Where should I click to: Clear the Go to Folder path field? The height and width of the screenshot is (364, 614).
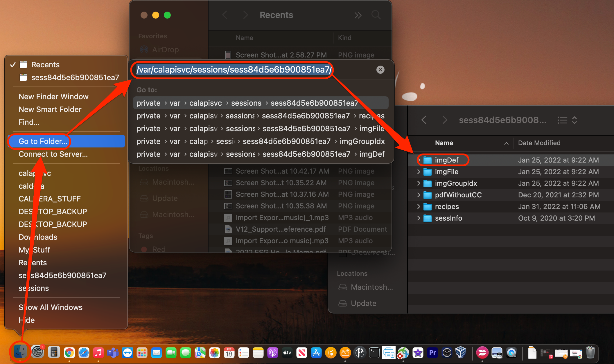(x=380, y=70)
